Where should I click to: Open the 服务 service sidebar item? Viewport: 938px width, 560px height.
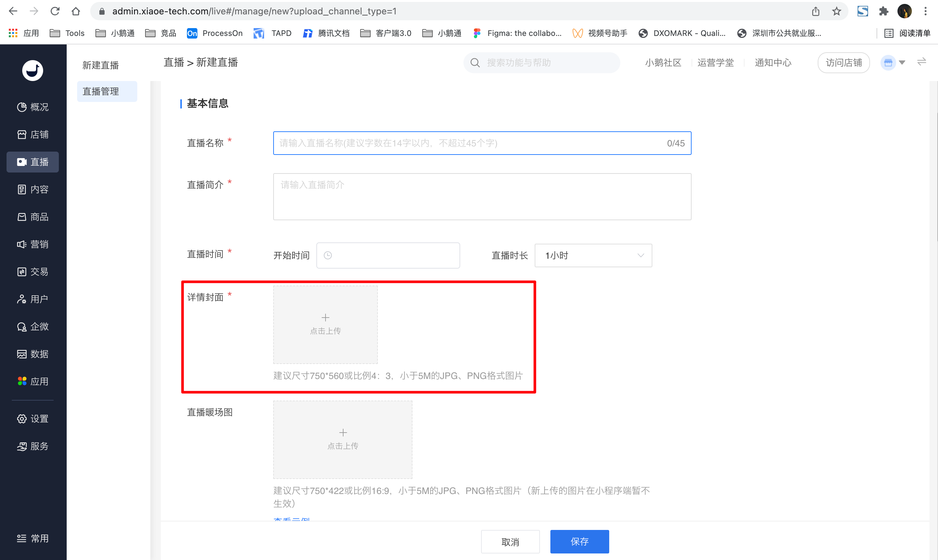(x=33, y=446)
